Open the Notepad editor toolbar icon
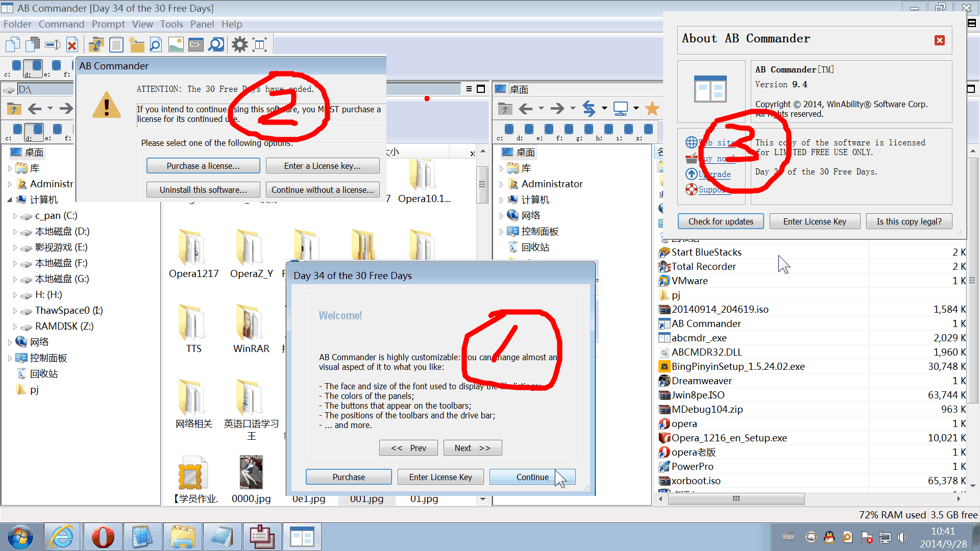 click(116, 45)
